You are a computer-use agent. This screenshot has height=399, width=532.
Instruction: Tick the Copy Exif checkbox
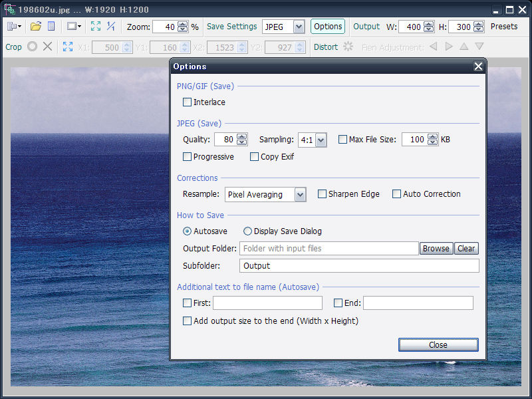[x=254, y=157]
